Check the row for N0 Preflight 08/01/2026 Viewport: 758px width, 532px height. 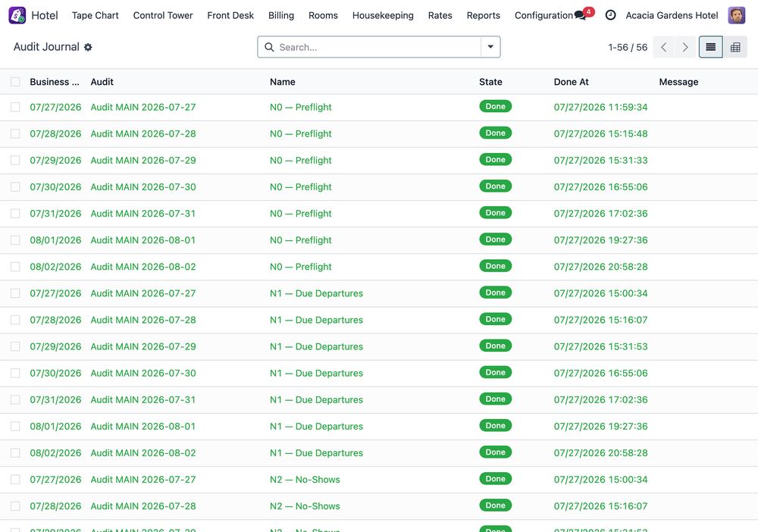(x=15, y=240)
